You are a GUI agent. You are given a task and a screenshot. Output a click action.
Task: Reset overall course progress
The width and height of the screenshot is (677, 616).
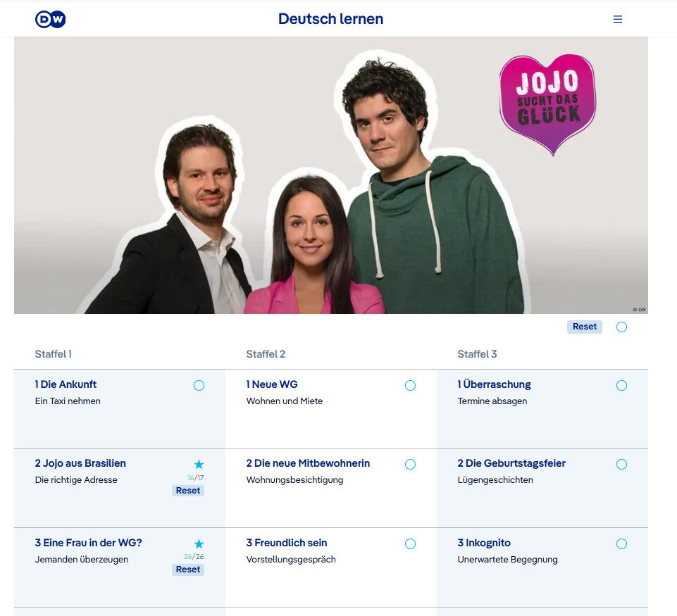584,327
